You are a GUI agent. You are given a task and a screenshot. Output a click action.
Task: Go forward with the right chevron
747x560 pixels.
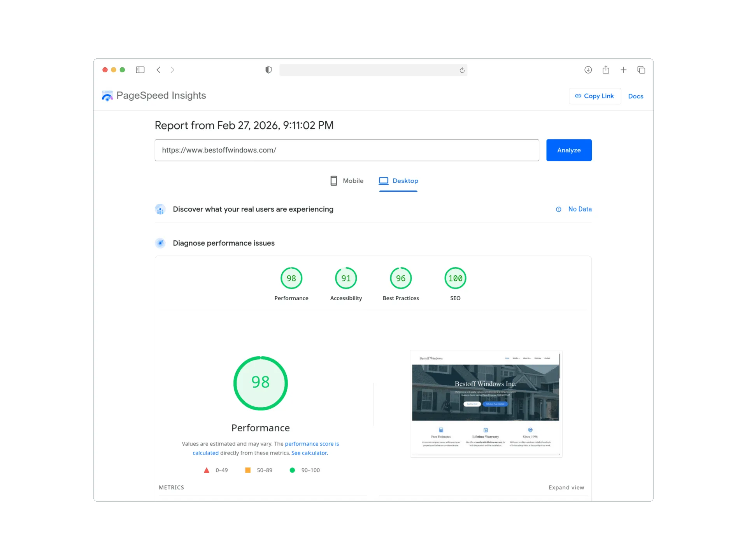(172, 70)
